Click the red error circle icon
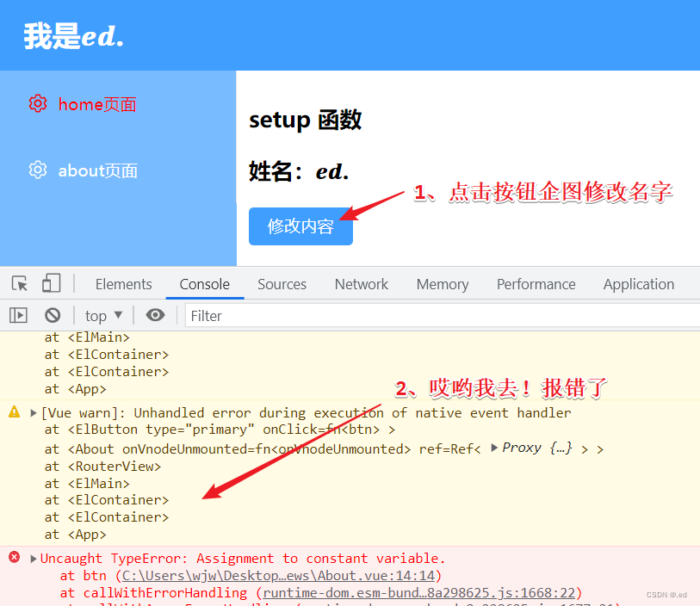Image resolution: width=700 pixels, height=606 pixels. [x=14, y=558]
